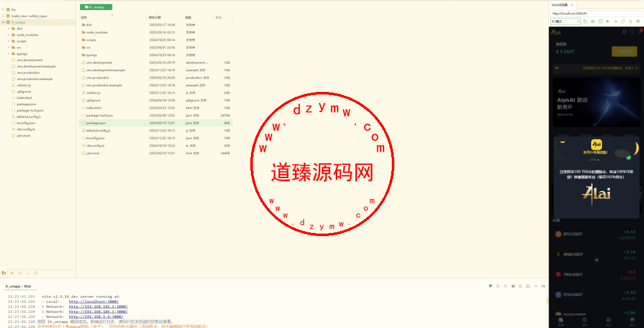Collapse the lh_uniapp project root

point(3,22)
